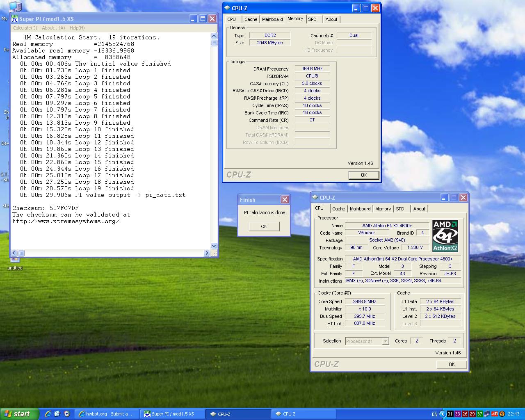
Task: Click the Code Name value Windsor
Action: [366, 233]
